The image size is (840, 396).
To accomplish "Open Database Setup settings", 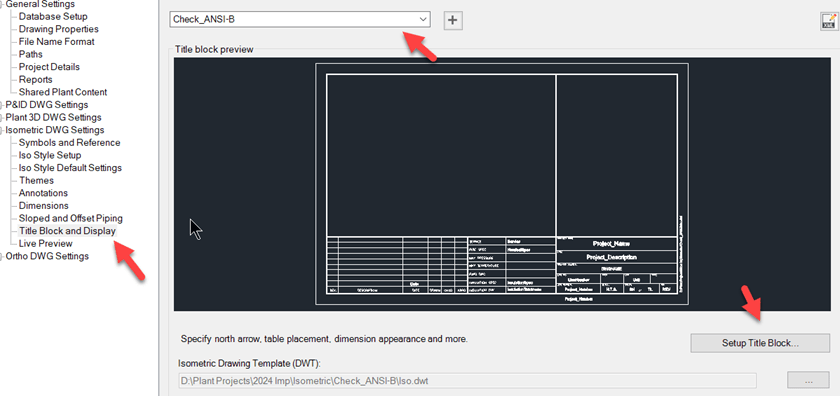I will 53,17.
